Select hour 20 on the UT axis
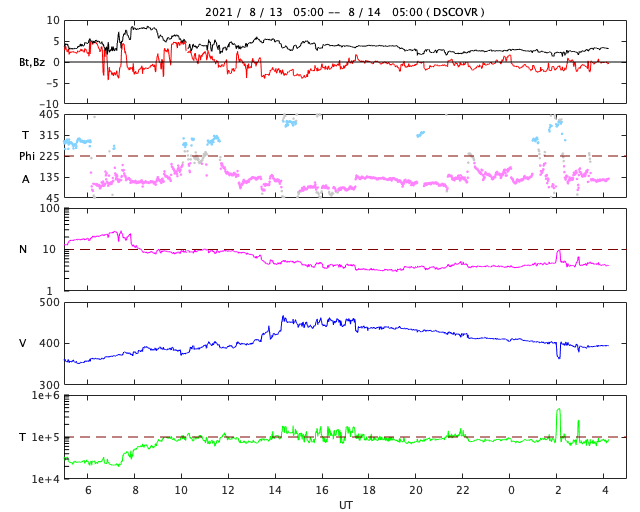640x512 pixels. point(416,490)
